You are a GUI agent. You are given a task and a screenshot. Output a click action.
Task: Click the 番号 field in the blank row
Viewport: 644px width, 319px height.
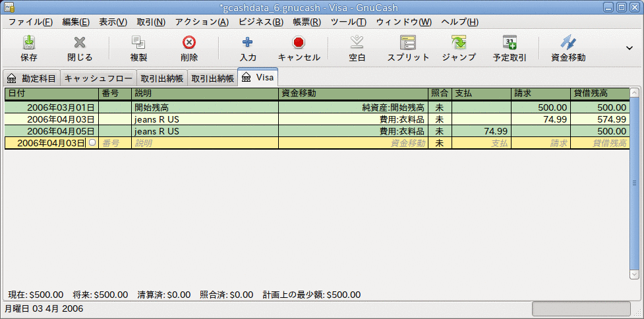[115, 143]
